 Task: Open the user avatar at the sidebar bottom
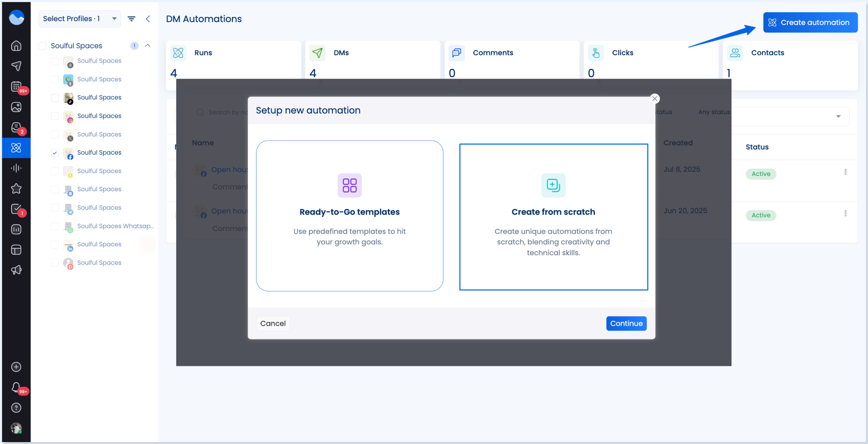pyautogui.click(x=16, y=428)
